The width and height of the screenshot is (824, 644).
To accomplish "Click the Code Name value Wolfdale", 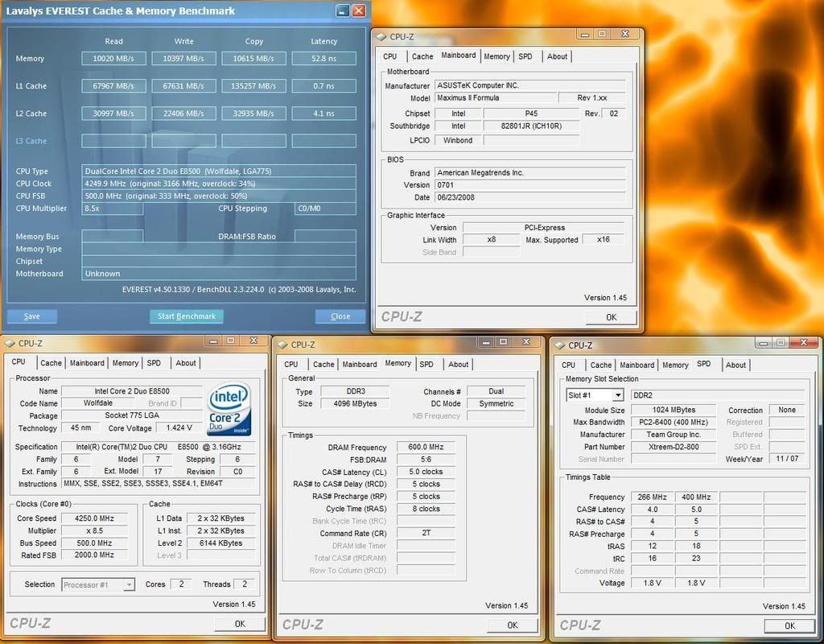I will click(97, 403).
